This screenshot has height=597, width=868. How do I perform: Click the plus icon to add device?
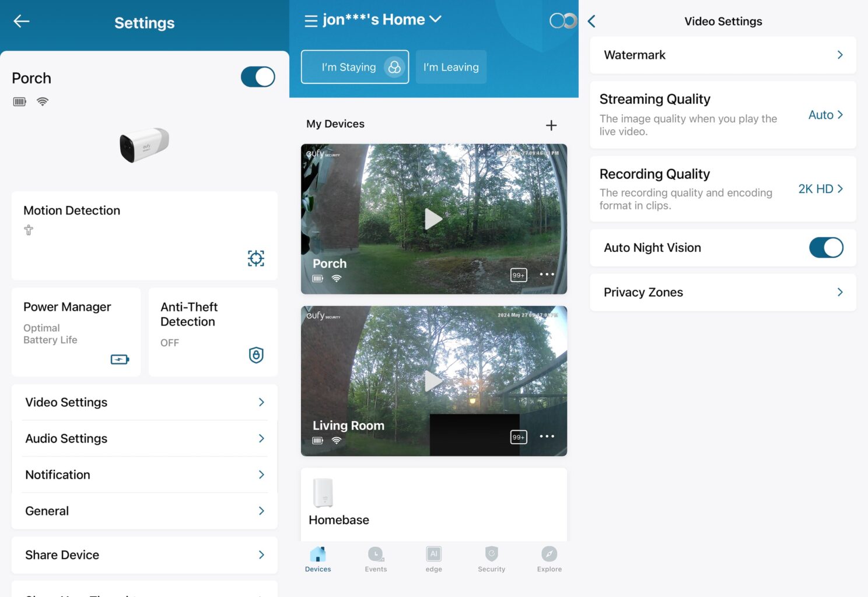[x=551, y=125]
